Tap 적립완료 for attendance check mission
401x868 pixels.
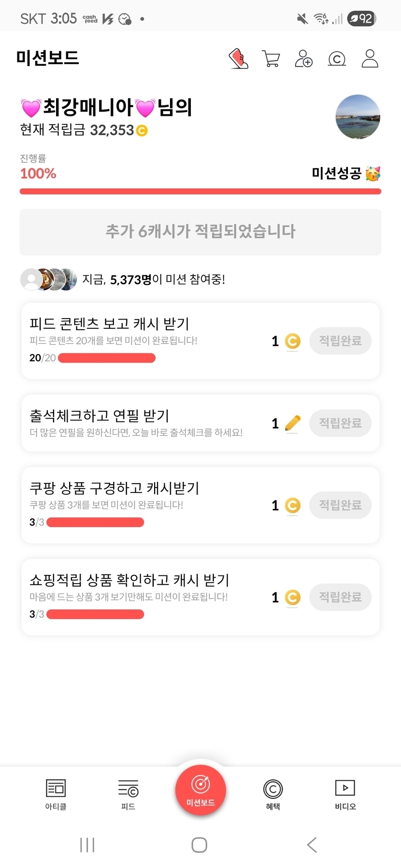click(x=340, y=423)
